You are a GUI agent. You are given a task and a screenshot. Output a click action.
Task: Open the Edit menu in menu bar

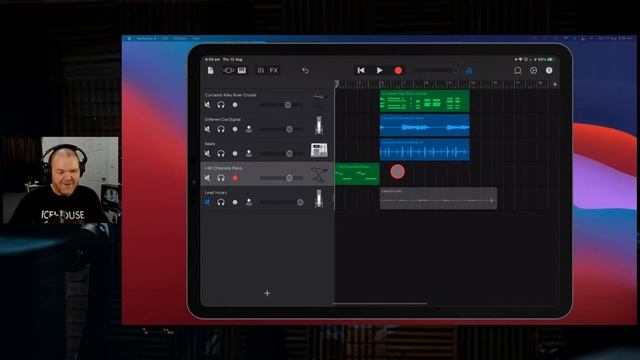pos(164,38)
